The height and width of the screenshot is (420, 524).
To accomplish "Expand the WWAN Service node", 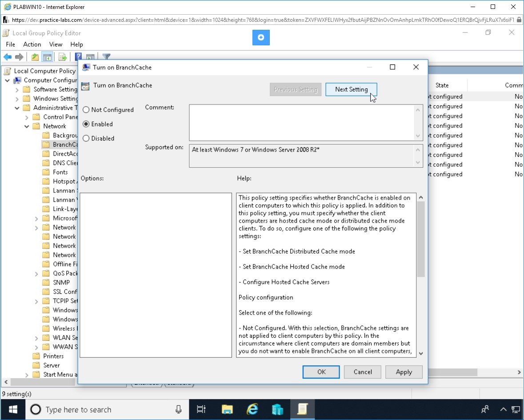I will click(36, 347).
